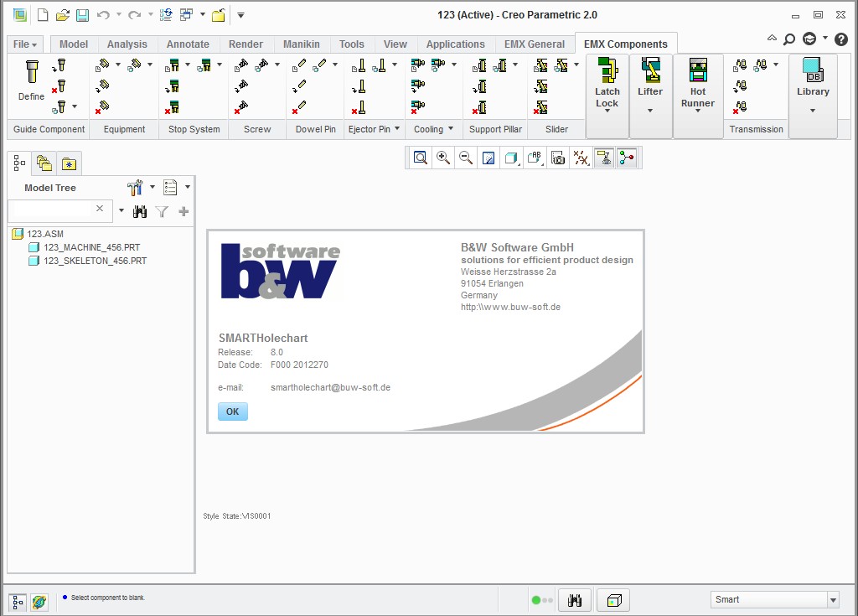The height and width of the screenshot is (616, 858).
Task: Click the Refit view icon
Action: 421,158
